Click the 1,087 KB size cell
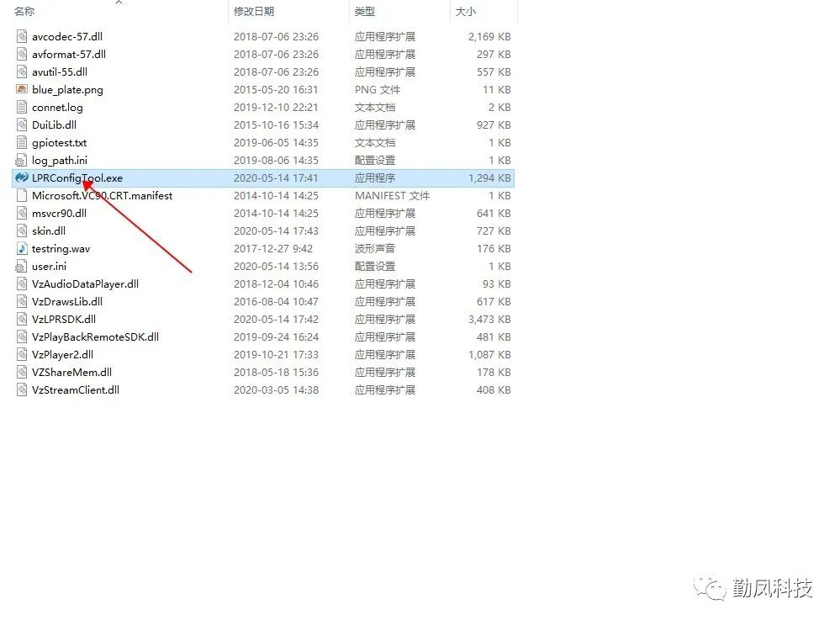This screenshot has height=625, width=840. 489,355
